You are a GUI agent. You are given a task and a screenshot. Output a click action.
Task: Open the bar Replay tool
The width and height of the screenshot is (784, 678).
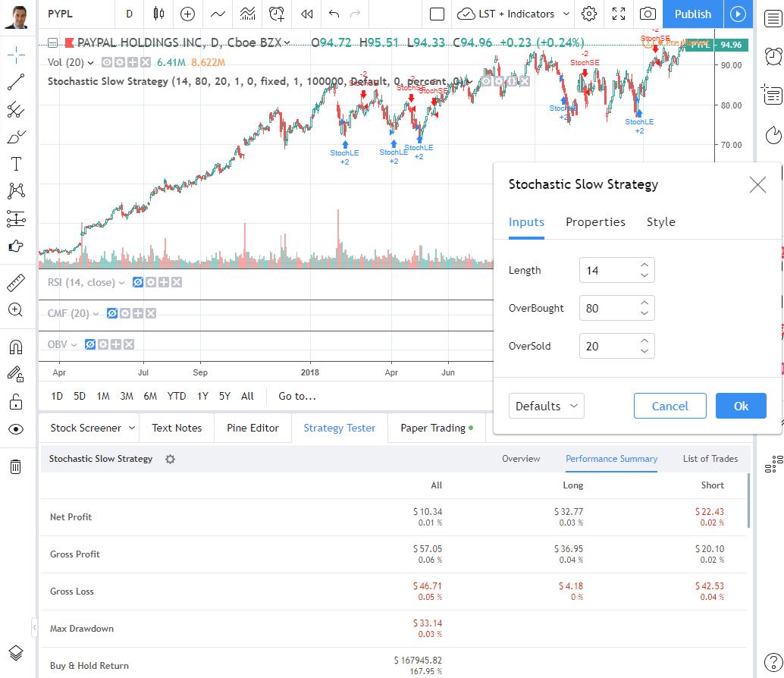click(306, 14)
